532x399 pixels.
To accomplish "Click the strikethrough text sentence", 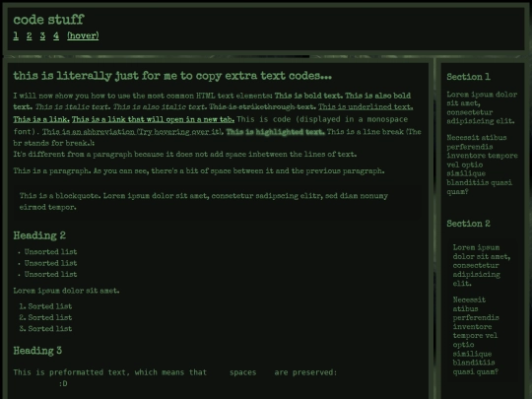I will [262, 106].
